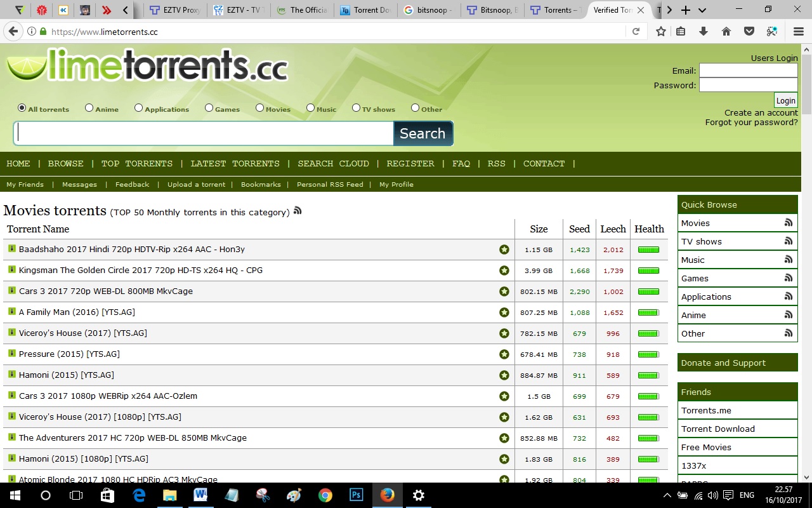Click the RSS icon next to Other in Quick Browse

789,333
